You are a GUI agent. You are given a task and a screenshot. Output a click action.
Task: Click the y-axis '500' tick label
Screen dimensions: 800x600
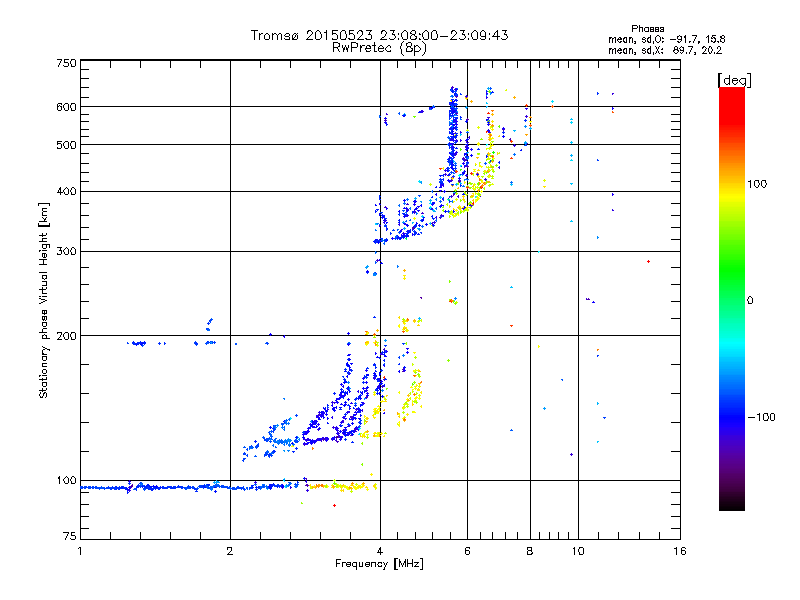[66, 145]
